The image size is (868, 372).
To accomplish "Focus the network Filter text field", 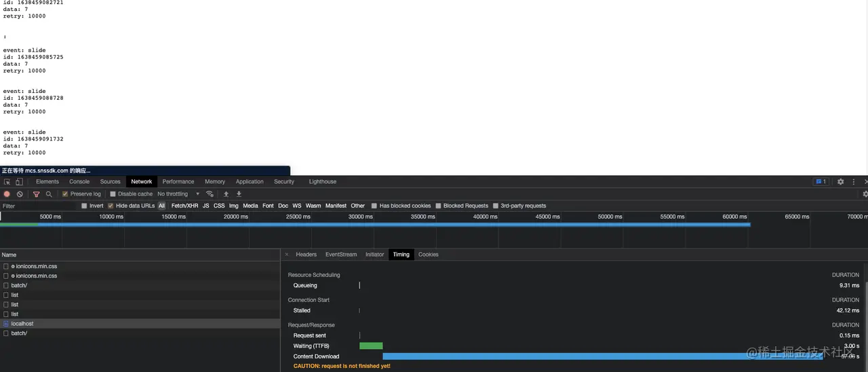I will 39,206.
